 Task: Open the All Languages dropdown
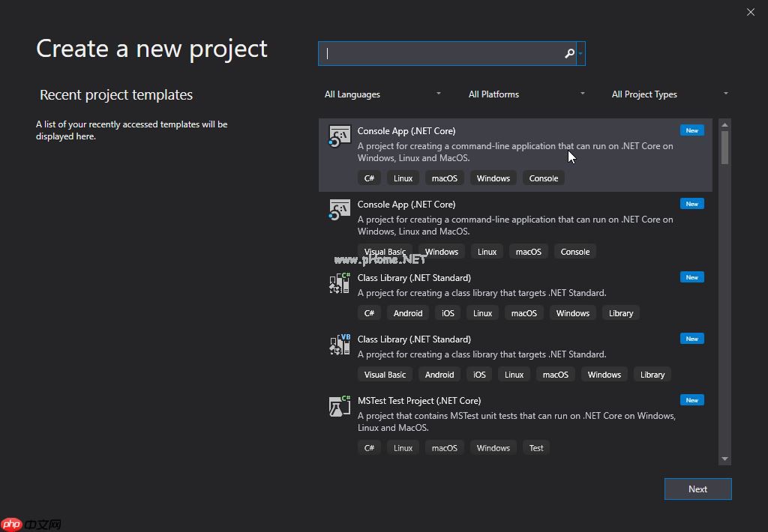coord(382,94)
